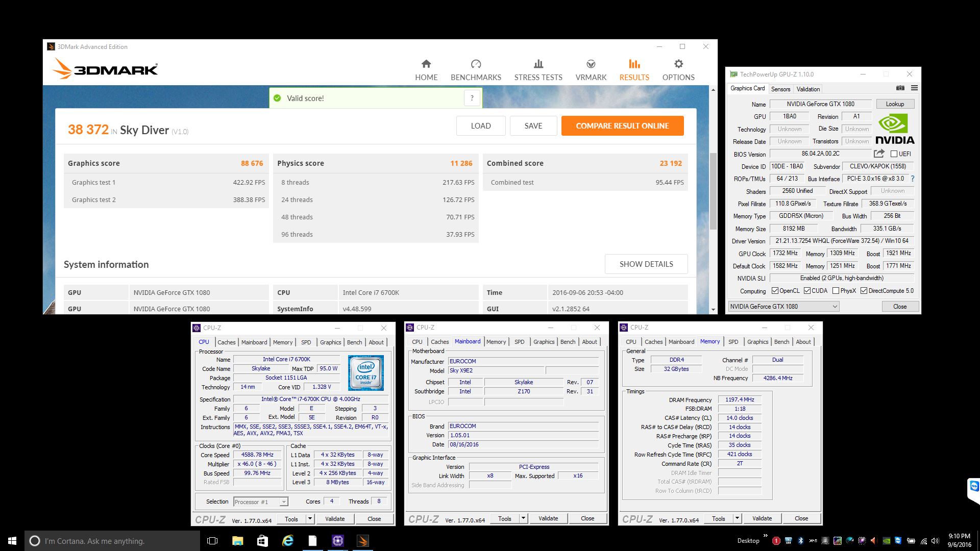Toggle the UEFI checkbox in GPU-Z
This screenshot has height=551, width=980.
pyautogui.click(x=894, y=154)
